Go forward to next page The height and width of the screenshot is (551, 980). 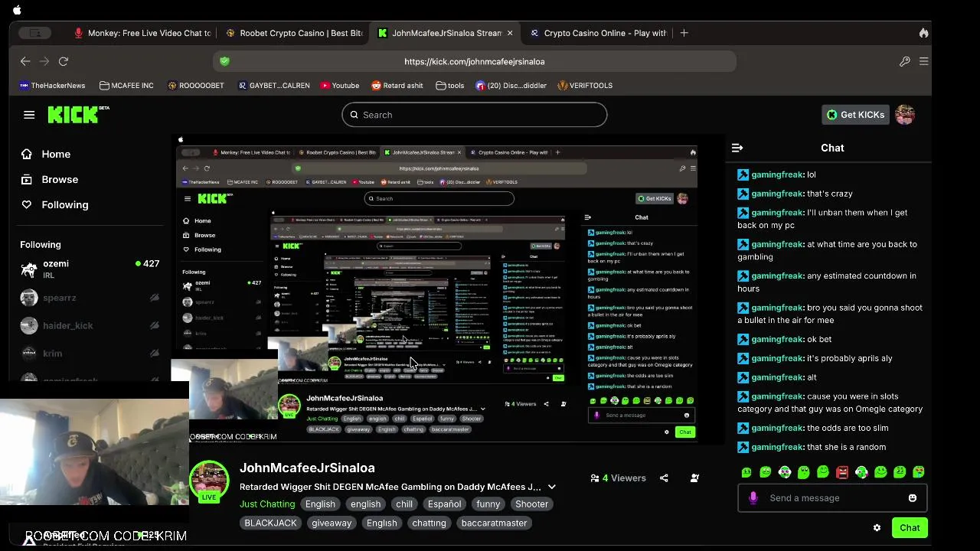click(44, 61)
